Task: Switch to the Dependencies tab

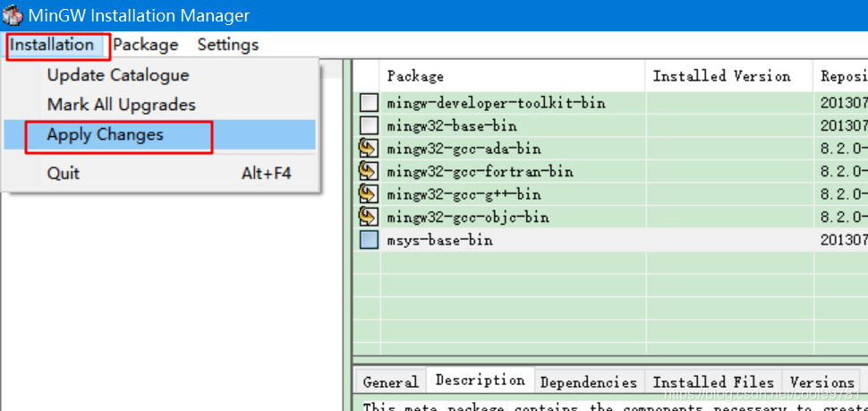Action: pos(589,382)
